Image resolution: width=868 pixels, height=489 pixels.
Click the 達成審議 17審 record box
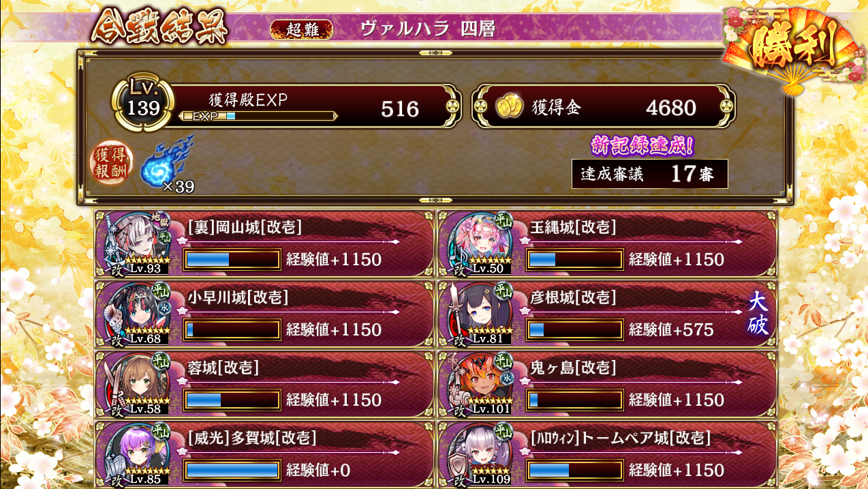650,174
